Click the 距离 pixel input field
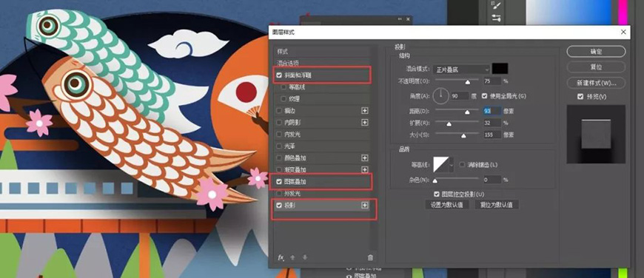 pos(492,111)
